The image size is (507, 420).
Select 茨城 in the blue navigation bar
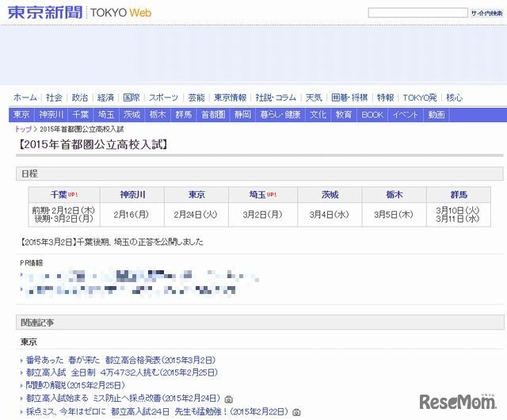[132, 115]
